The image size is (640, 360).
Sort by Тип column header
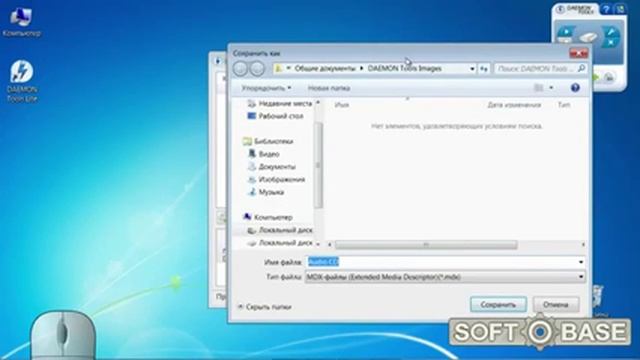[x=564, y=105]
